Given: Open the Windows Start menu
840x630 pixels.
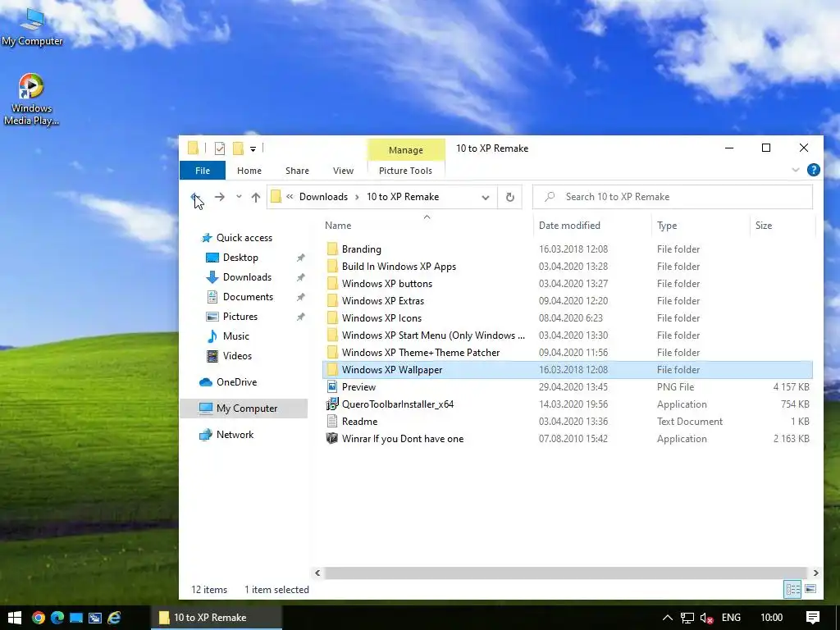Looking at the screenshot, I should 15,618.
